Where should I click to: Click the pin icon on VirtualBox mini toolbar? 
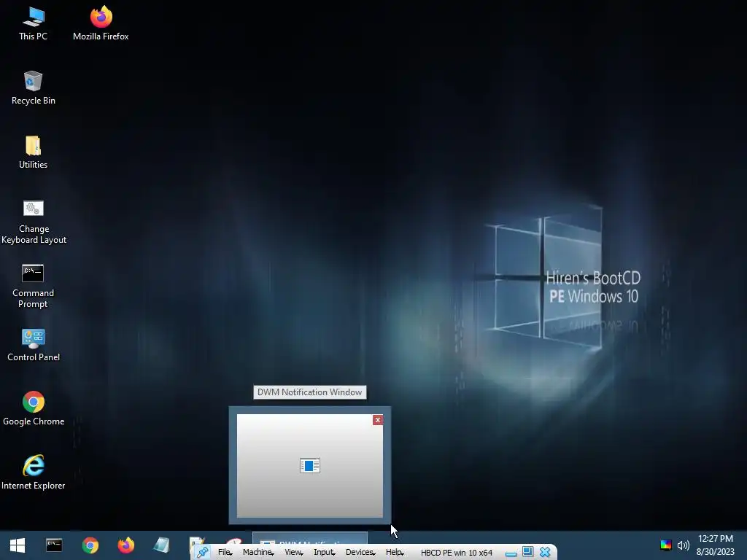click(203, 553)
